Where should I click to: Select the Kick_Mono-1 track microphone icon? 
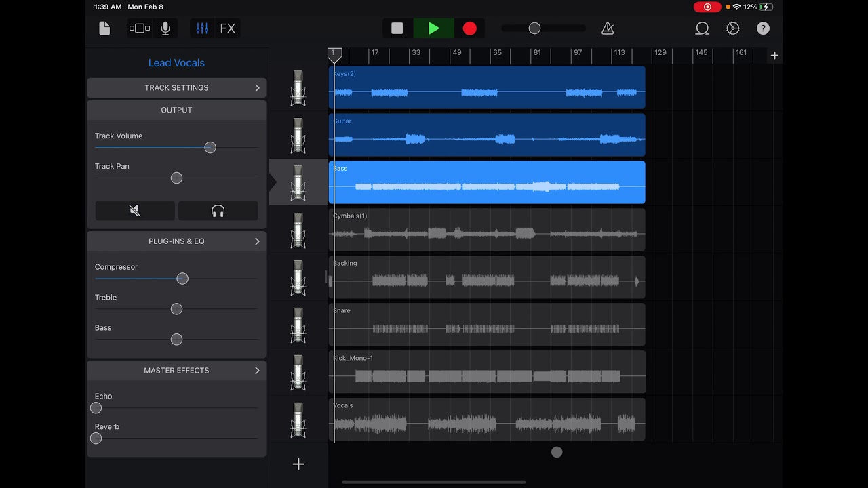point(298,373)
